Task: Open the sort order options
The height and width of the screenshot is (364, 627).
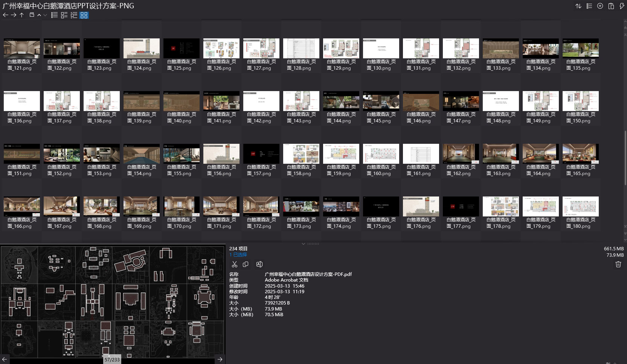Action: (578, 6)
